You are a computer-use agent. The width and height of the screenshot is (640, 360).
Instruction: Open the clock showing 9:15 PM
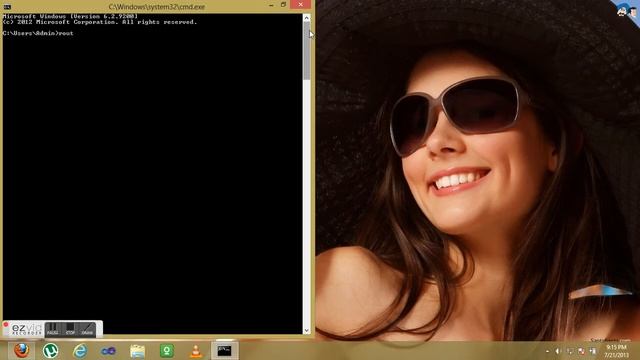click(x=616, y=351)
